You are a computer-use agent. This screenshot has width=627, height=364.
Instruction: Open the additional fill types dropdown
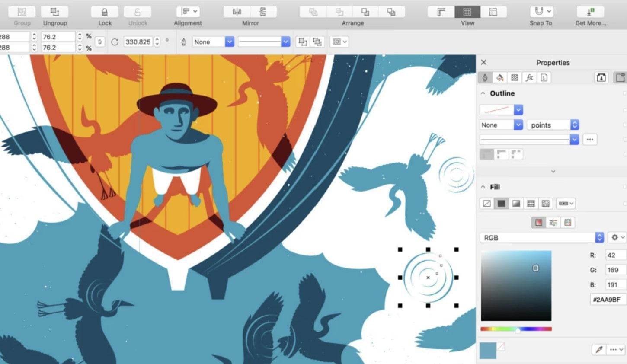click(x=565, y=203)
